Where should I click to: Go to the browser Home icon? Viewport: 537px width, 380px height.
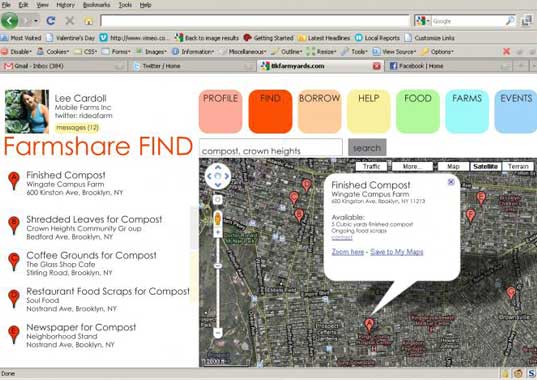(x=88, y=21)
